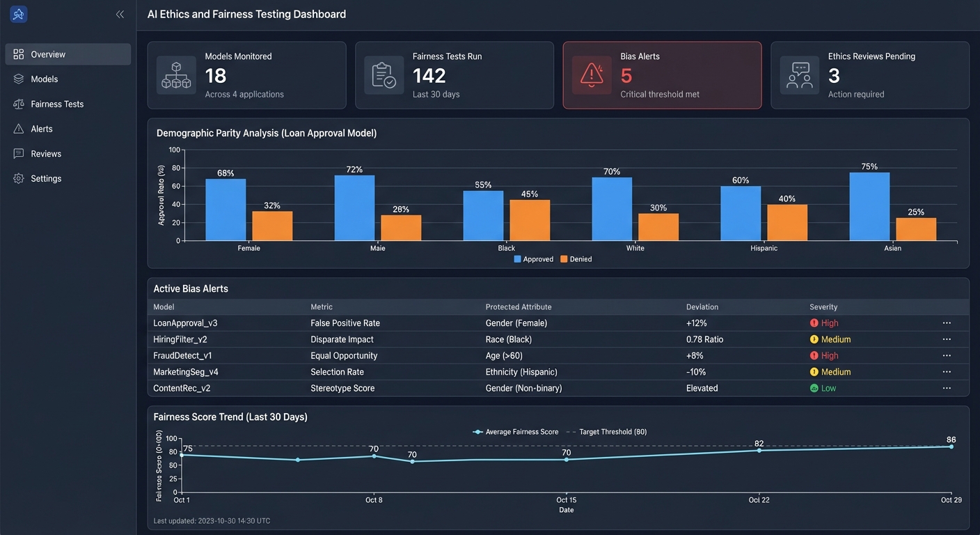Click the app logo at top left
This screenshot has width=980, height=535.
pos(18,14)
